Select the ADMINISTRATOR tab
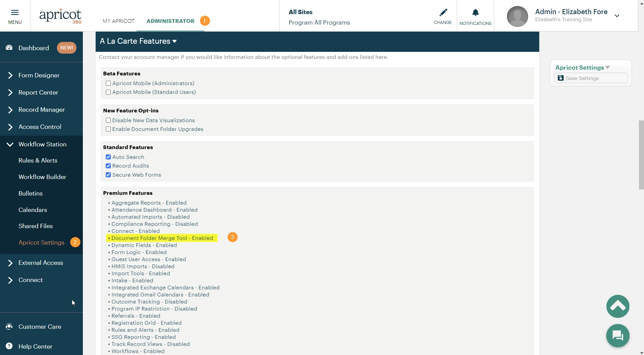644x355 pixels. 170,21
